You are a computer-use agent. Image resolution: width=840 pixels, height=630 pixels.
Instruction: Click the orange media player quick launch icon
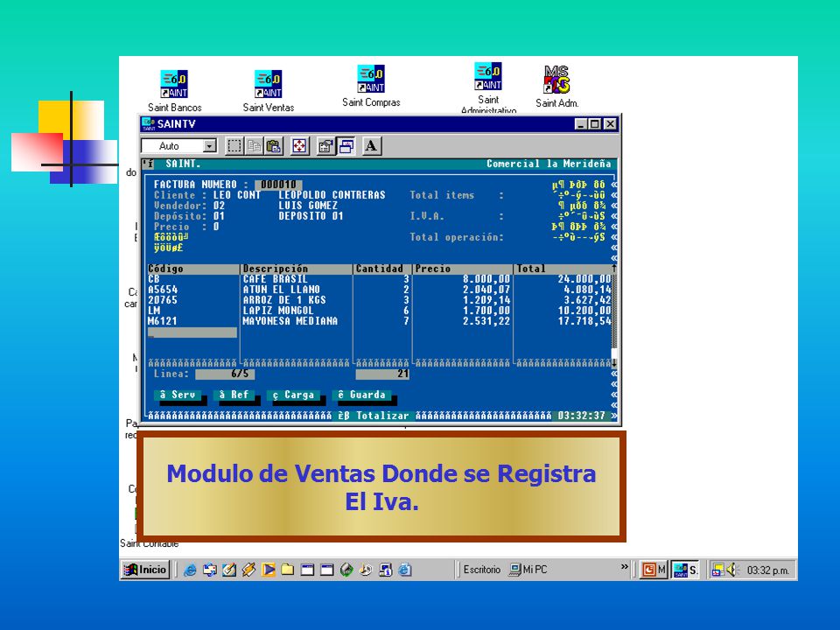[x=269, y=570]
